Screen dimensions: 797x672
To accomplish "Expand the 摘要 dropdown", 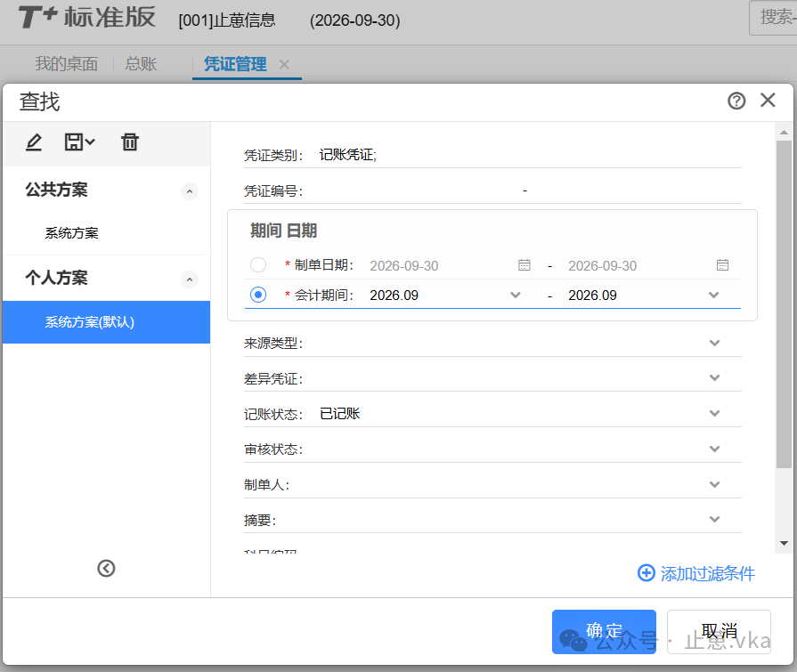I will (x=715, y=519).
